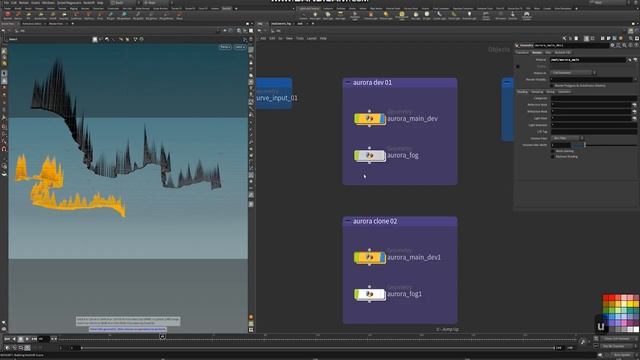Collapse the aurora dev 01 network box
The height and width of the screenshot is (360, 640).
(x=348, y=82)
